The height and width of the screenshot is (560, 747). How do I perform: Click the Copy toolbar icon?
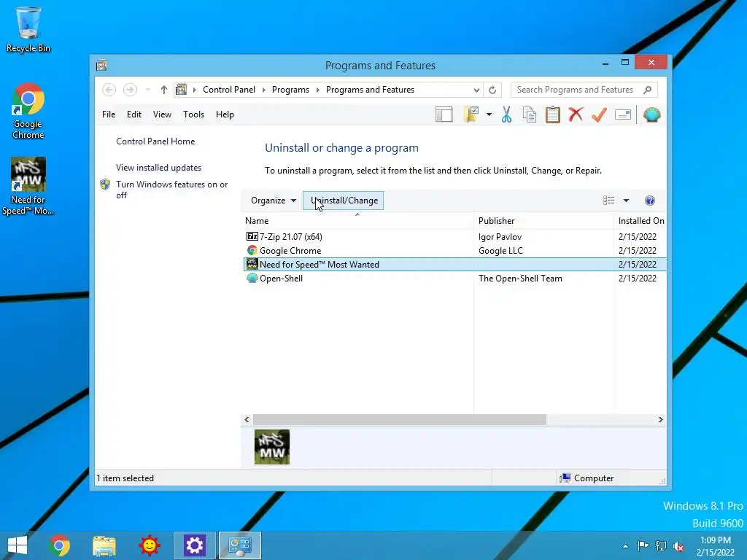tap(530, 114)
